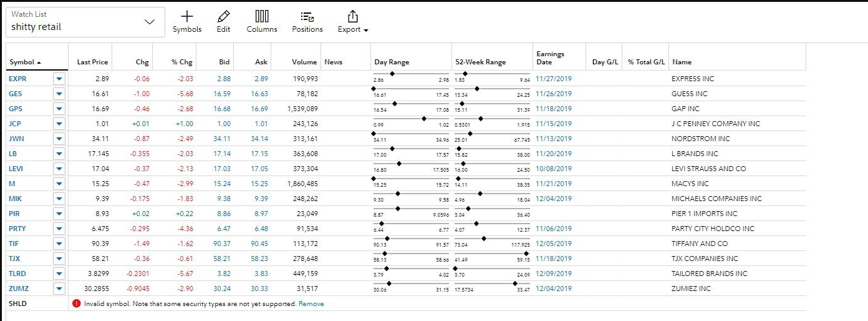Open the EXPR row action dropdown
Viewport: 868px width, 321px height.
coord(59,79)
